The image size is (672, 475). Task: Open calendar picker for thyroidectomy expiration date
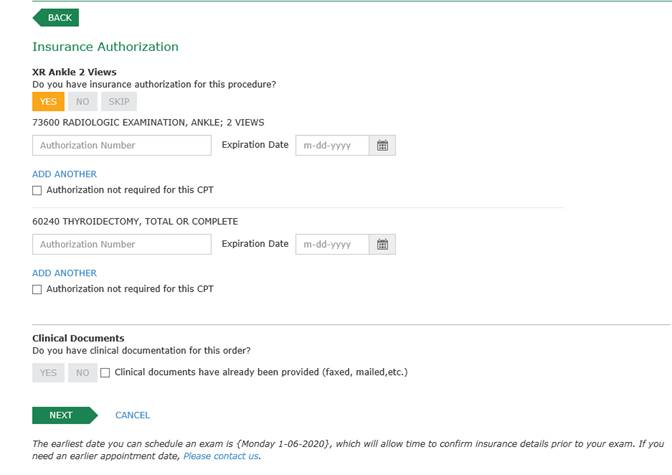pos(382,245)
